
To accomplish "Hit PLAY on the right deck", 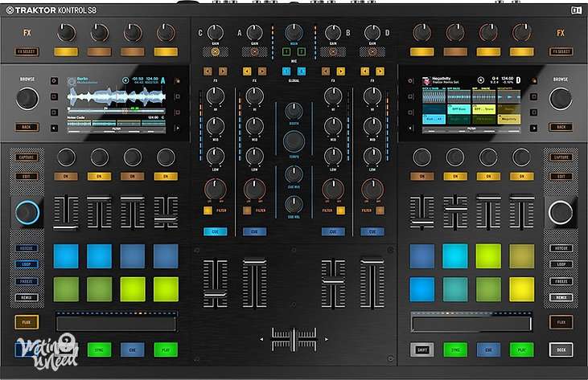I will 521,350.
